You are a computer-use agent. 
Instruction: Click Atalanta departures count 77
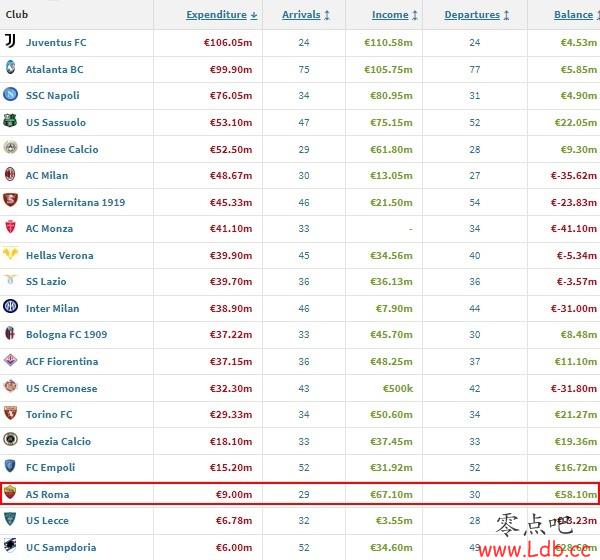point(475,70)
